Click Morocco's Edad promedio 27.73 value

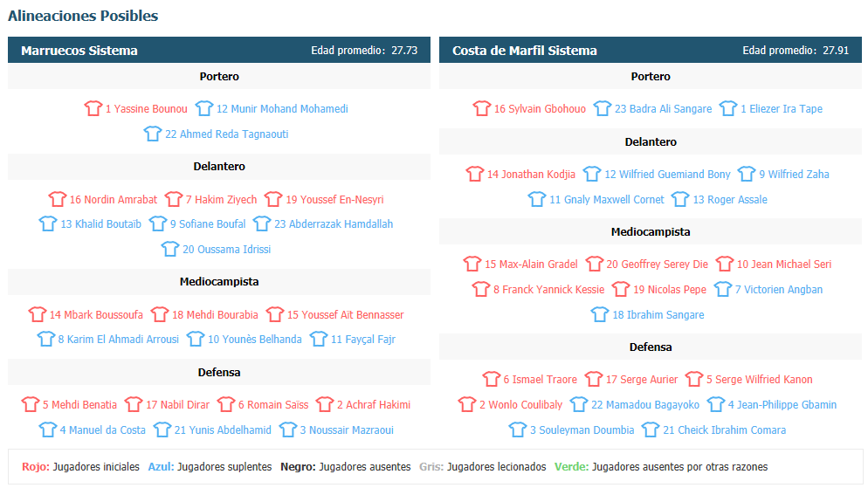pyautogui.click(x=404, y=51)
